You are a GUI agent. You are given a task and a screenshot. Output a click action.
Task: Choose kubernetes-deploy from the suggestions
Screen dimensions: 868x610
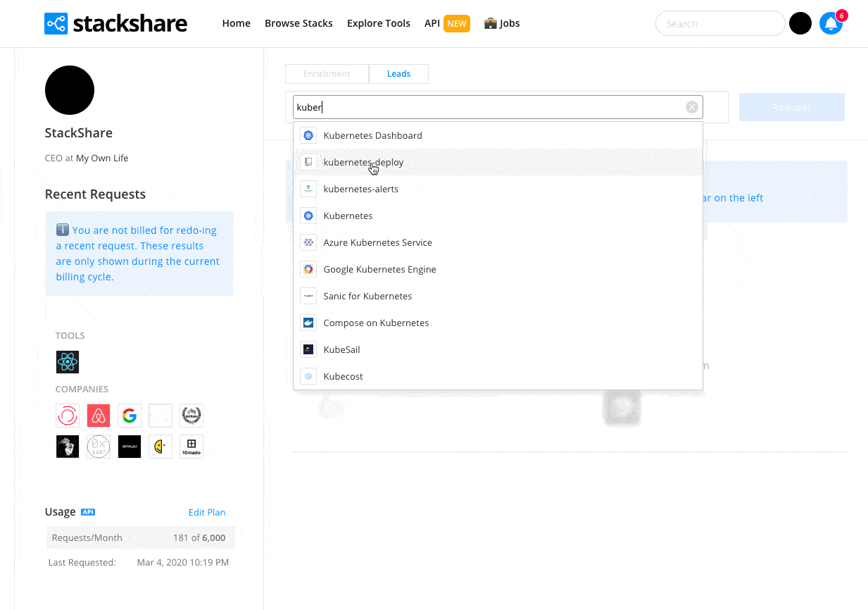498,162
